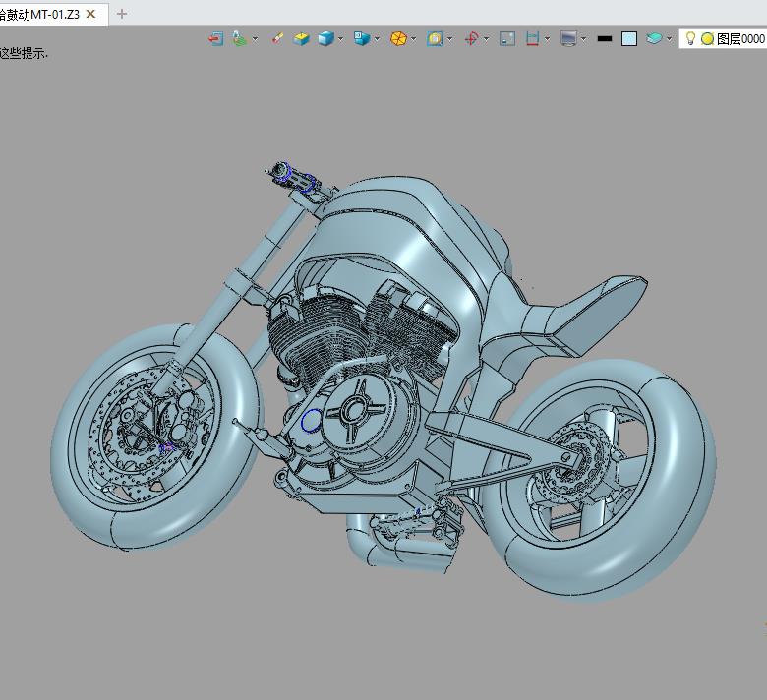
Task: Expand the shaded cube display dropdown arrow
Action: point(341,39)
